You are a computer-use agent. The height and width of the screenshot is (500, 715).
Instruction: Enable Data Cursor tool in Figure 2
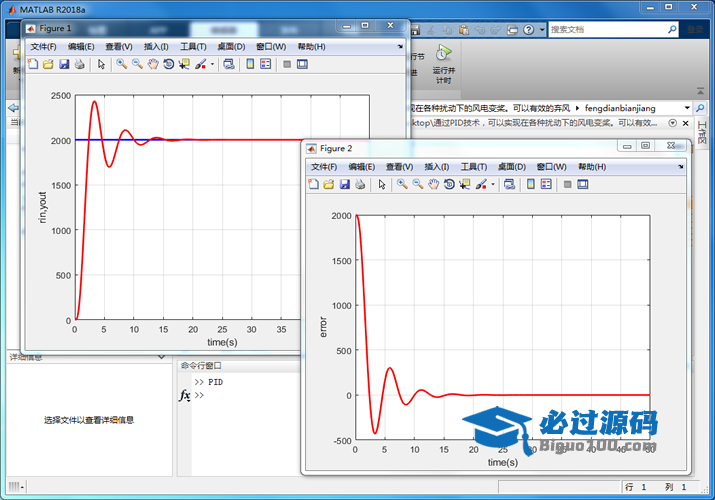coord(465,184)
